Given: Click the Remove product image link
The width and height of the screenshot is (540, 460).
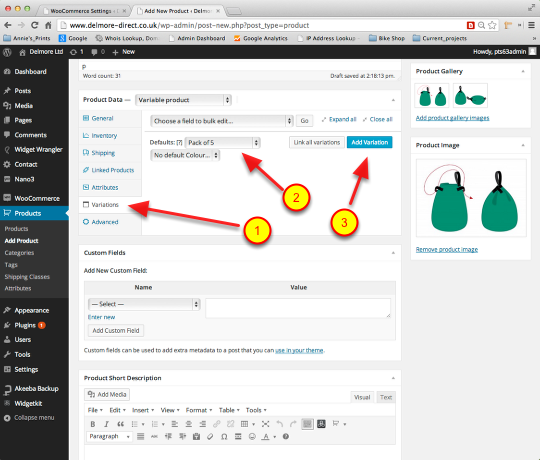Looking at the screenshot, I should click(447, 249).
